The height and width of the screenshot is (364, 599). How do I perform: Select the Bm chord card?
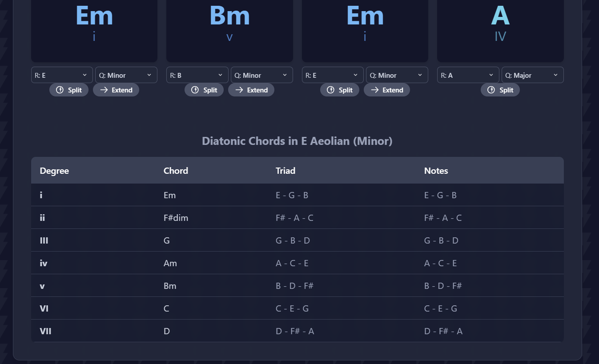(229, 29)
